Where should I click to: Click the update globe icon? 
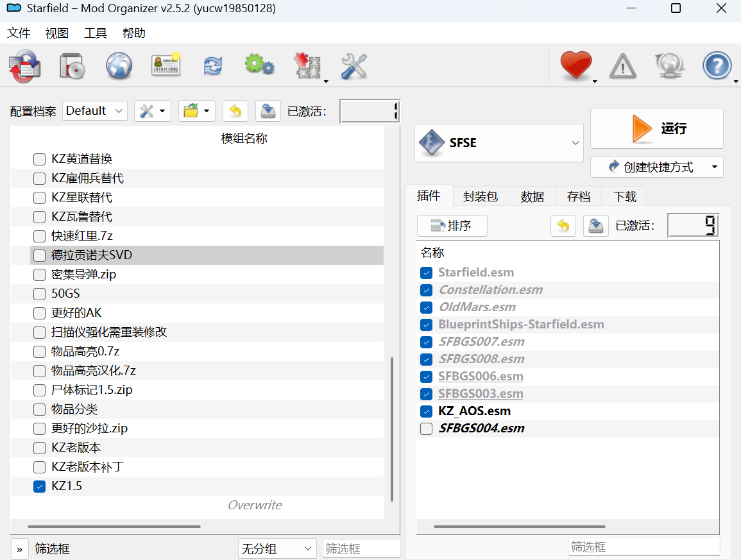(x=670, y=65)
